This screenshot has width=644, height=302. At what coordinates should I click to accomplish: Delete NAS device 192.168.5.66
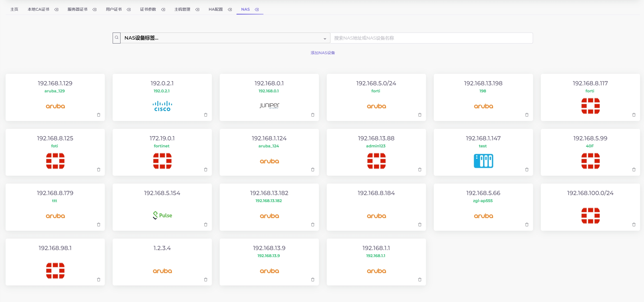tap(527, 225)
